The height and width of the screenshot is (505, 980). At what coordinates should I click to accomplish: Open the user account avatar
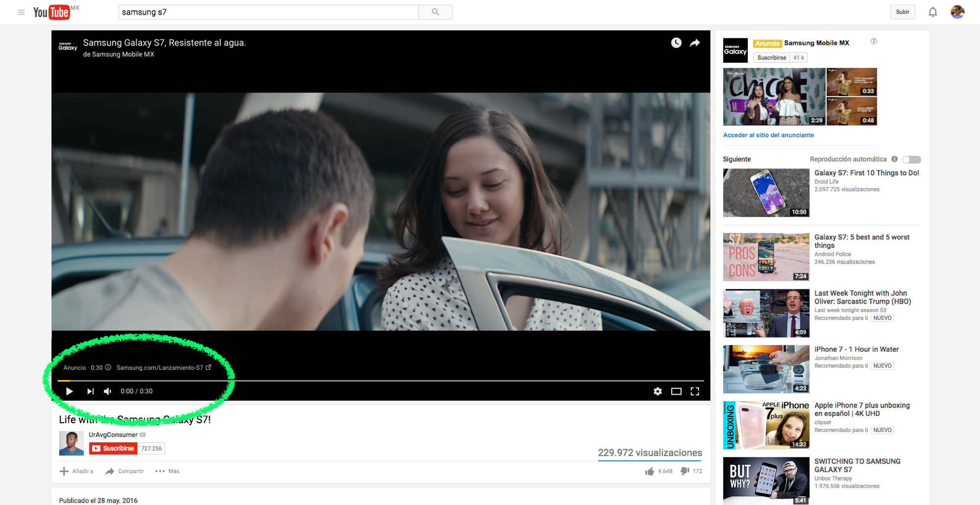tap(957, 12)
